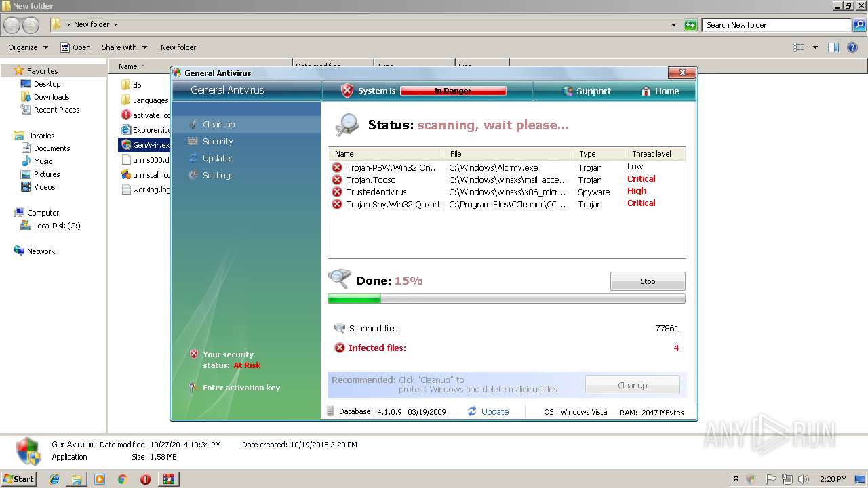Click the magnifier icon next to Status
The width and height of the screenshot is (868, 488).
[x=347, y=124]
